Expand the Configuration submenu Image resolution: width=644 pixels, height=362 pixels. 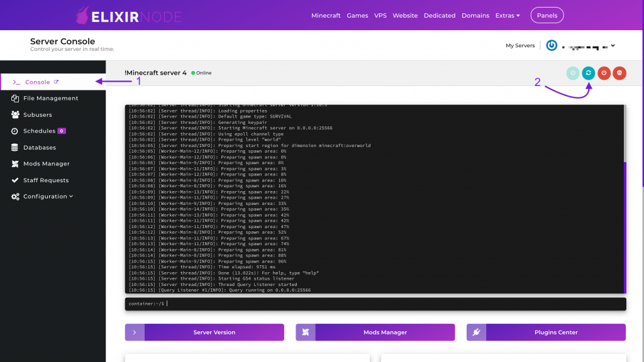[48, 197]
